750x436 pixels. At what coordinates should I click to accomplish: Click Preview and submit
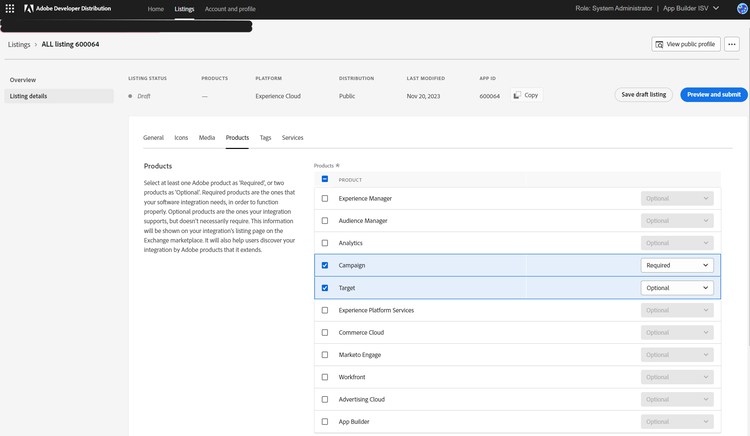[x=714, y=95]
